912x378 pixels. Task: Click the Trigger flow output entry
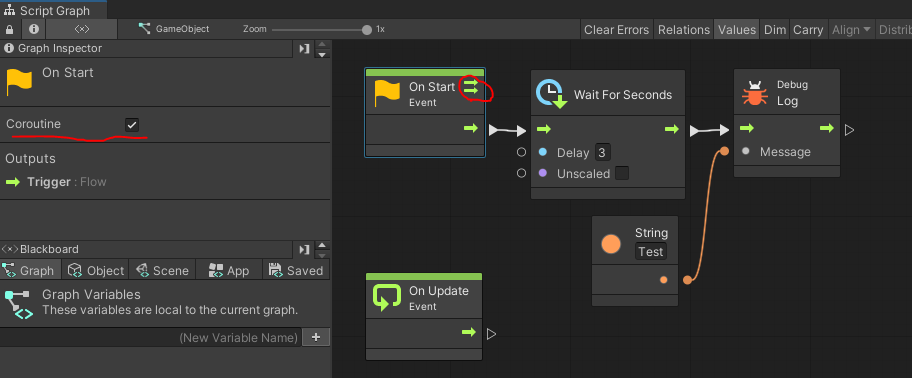[x=56, y=182]
